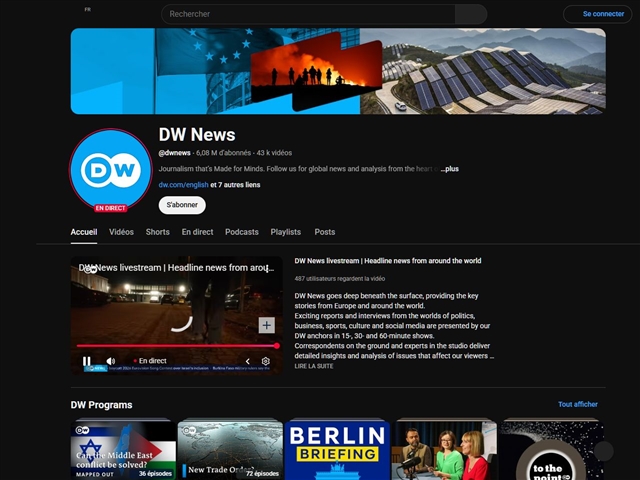The image size is (640, 480).
Task: Open the Berlin Briefing playlist thumbnail
Action: tap(337, 450)
